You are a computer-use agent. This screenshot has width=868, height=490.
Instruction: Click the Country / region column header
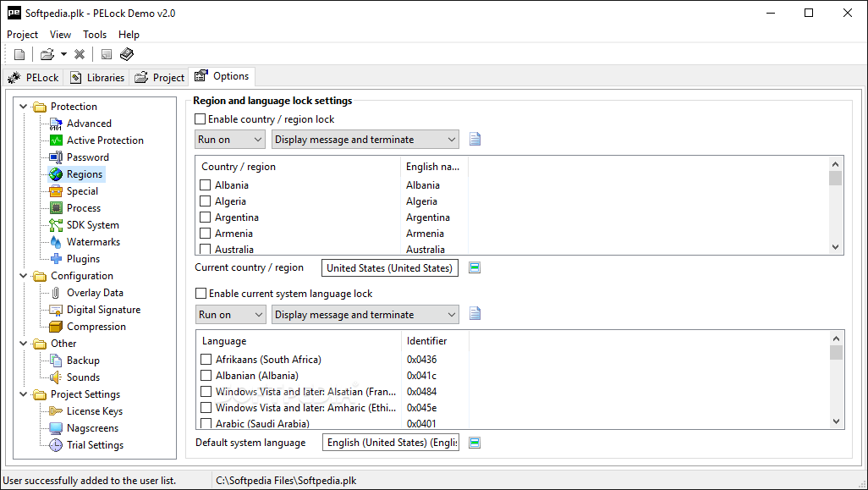298,167
